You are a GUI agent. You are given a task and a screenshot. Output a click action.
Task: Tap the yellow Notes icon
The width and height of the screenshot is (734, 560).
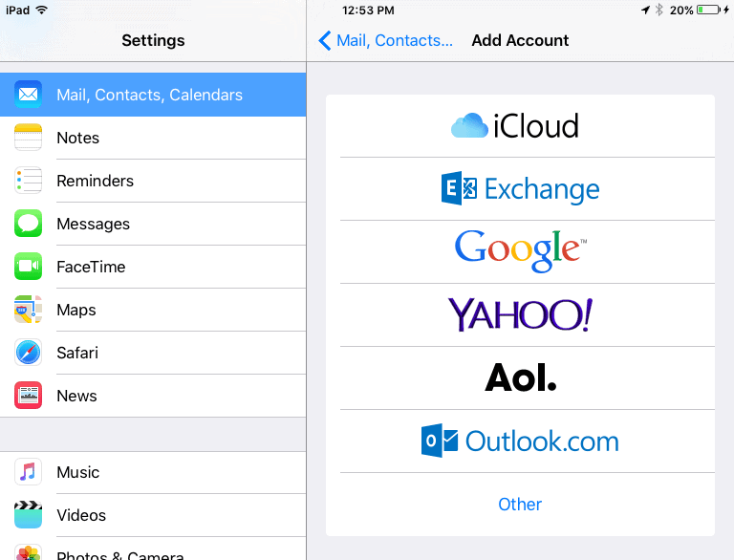pyautogui.click(x=28, y=138)
